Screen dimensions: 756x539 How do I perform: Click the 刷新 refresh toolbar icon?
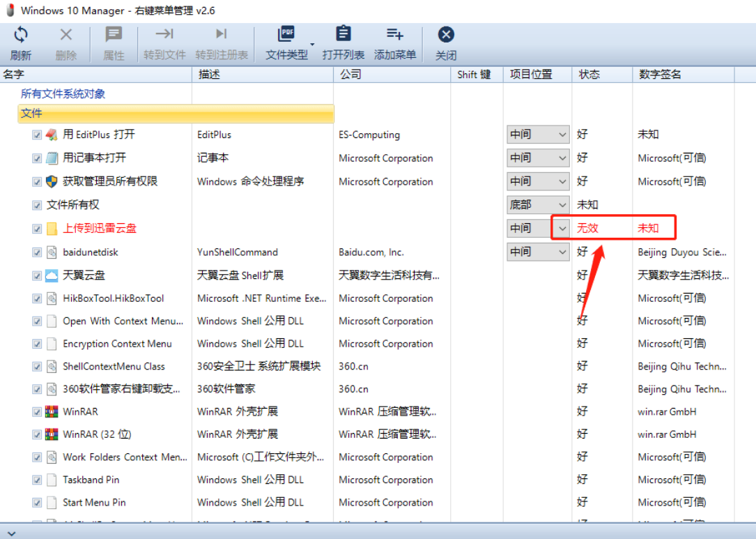click(20, 35)
